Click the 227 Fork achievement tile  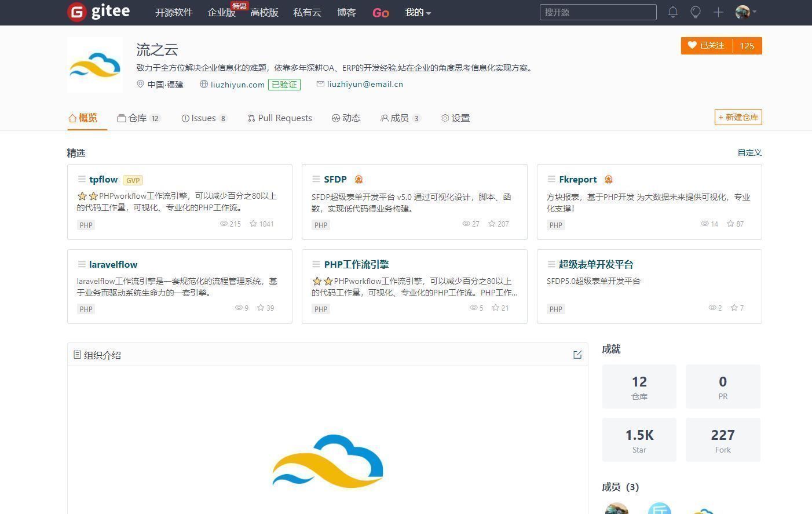click(723, 440)
